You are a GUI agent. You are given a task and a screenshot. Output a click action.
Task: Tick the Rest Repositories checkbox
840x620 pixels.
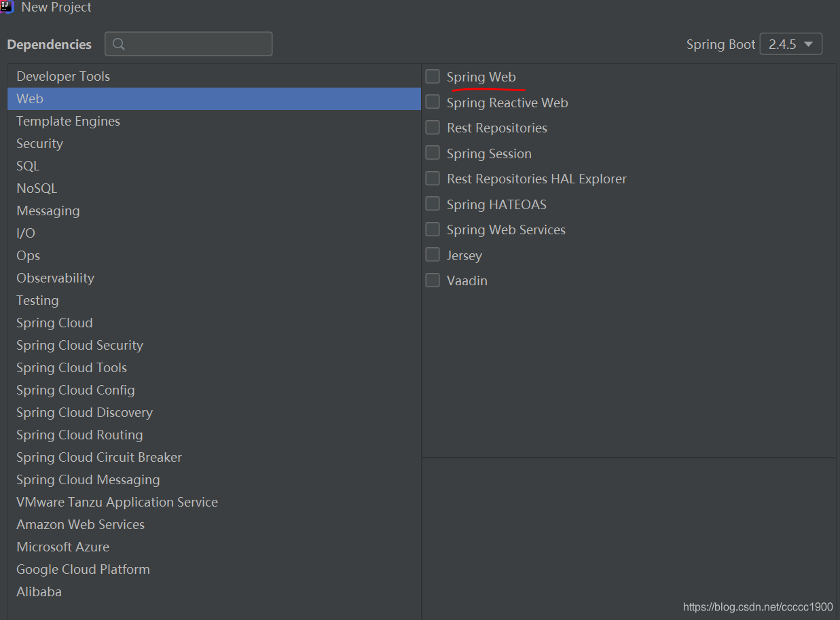433,128
